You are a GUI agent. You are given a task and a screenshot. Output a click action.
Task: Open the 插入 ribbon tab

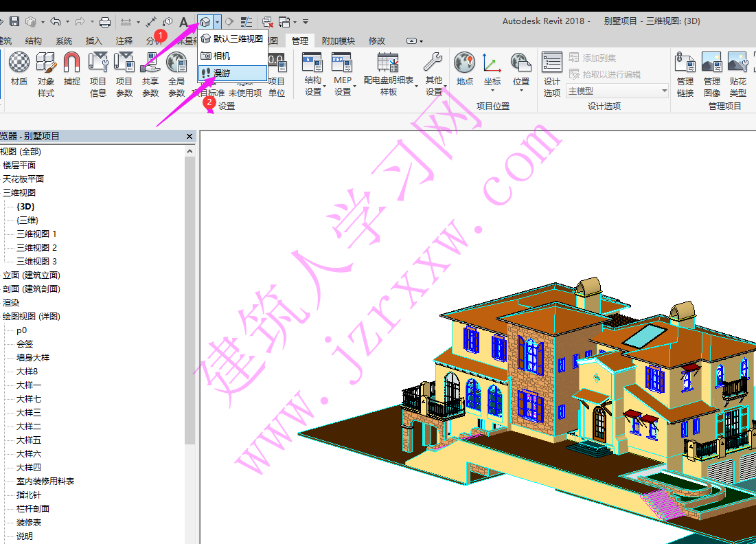(93, 41)
